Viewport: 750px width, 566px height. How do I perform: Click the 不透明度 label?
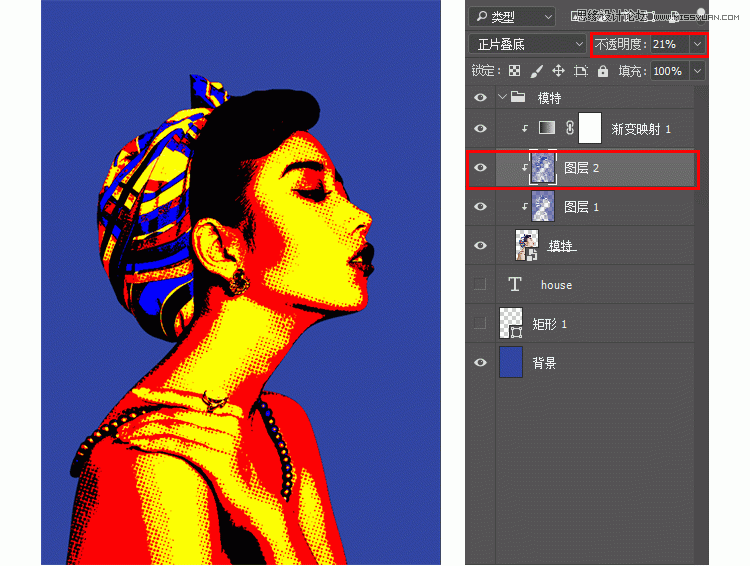click(x=619, y=44)
